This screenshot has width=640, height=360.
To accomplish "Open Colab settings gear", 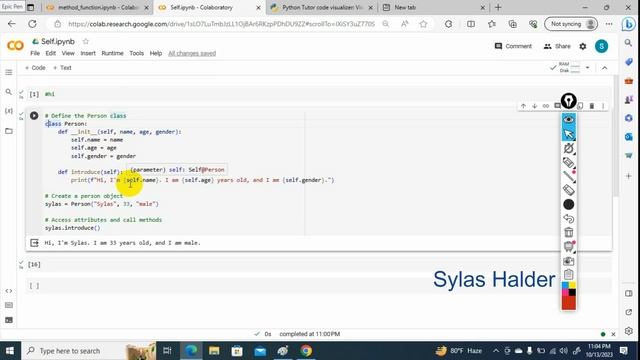I will coord(583,47).
